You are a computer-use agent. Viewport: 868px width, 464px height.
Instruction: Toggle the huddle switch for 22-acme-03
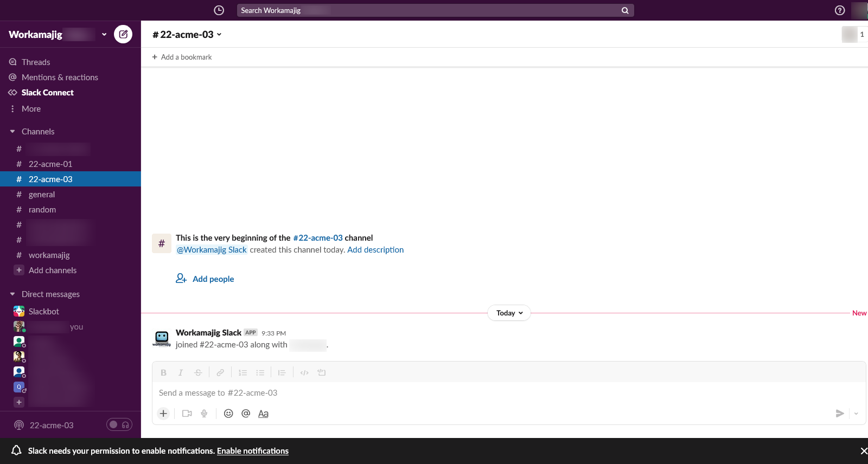119,425
